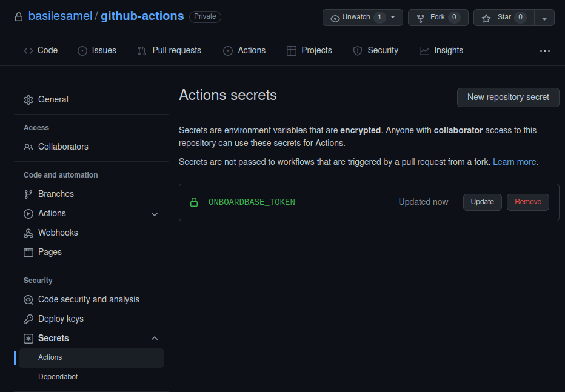Viewport: 565px width, 392px height.
Task: Click the Code tab brackets icon
Action: (x=28, y=51)
